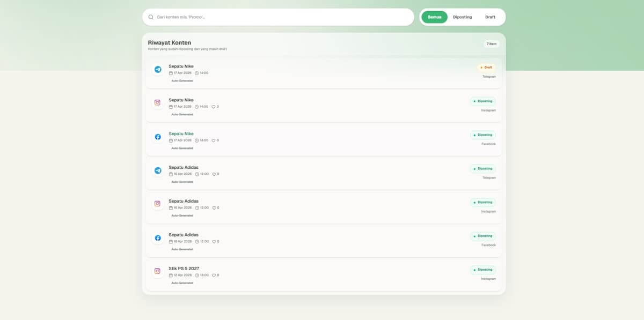Click Diposting badge on Stik PS 5 2027 row
Image resolution: width=644 pixels, height=320 pixels.
(483, 270)
